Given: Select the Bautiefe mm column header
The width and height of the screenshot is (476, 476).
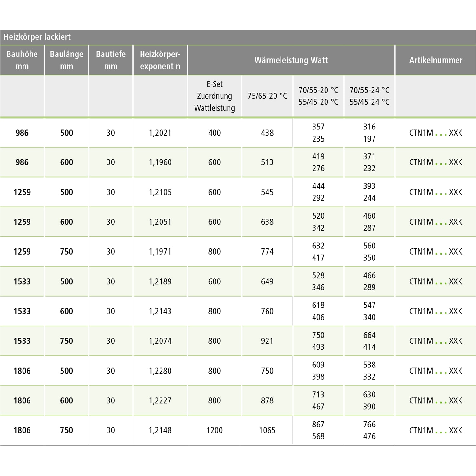Looking at the screenshot, I should click(x=111, y=60).
